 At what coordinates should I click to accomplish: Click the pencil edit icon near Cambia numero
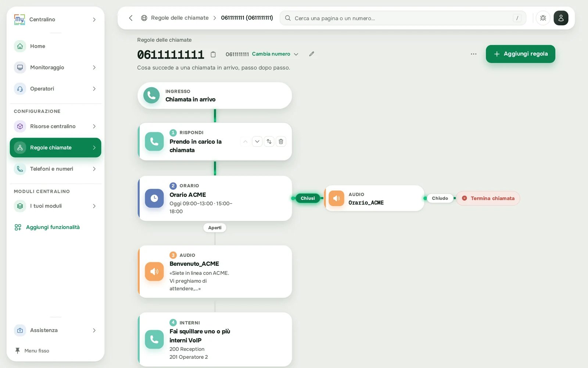pos(312,54)
